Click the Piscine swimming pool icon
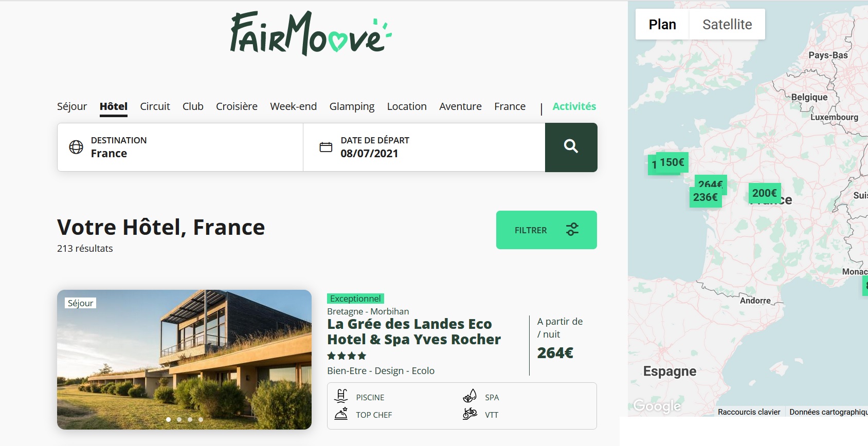 pos(341,397)
